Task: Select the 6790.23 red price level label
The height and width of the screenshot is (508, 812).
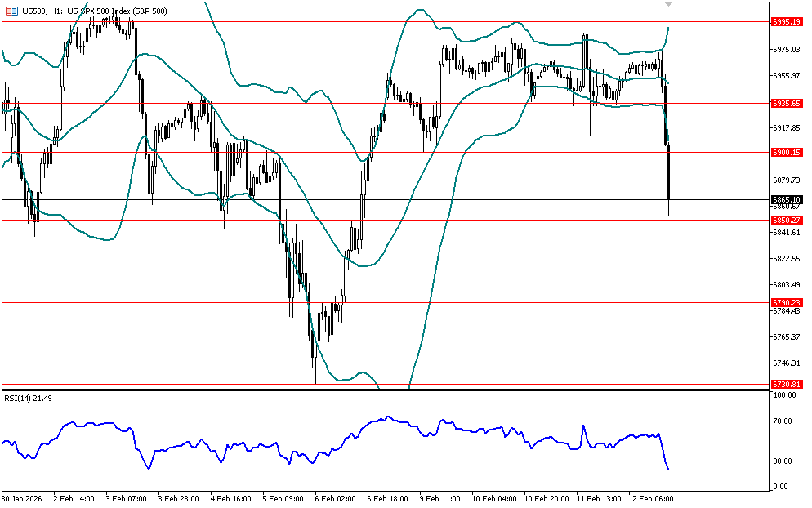Action: pos(786,302)
